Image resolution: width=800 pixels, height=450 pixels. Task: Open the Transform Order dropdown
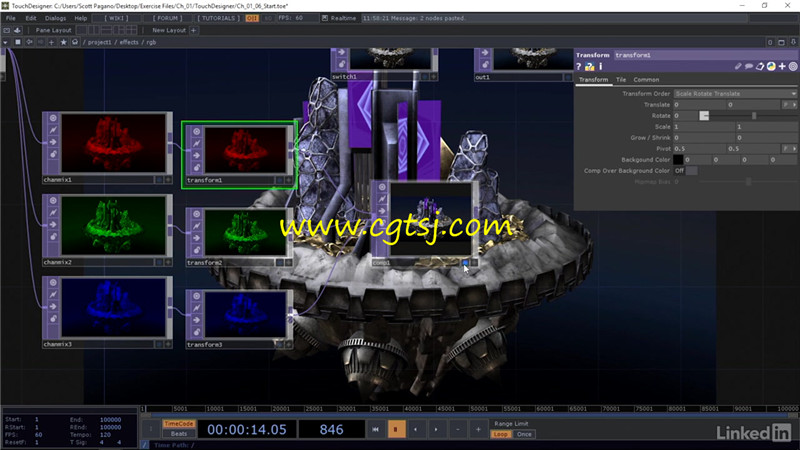[x=735, y=94]
